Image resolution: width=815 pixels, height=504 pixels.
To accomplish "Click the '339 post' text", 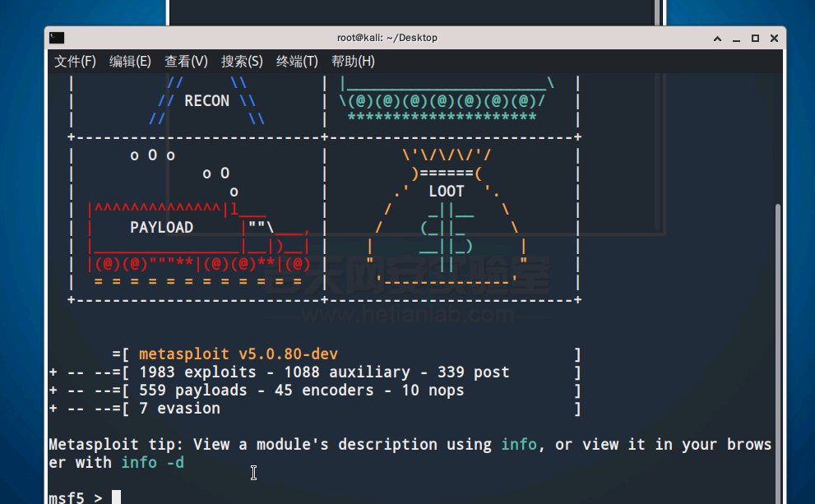I will (473, 372).
